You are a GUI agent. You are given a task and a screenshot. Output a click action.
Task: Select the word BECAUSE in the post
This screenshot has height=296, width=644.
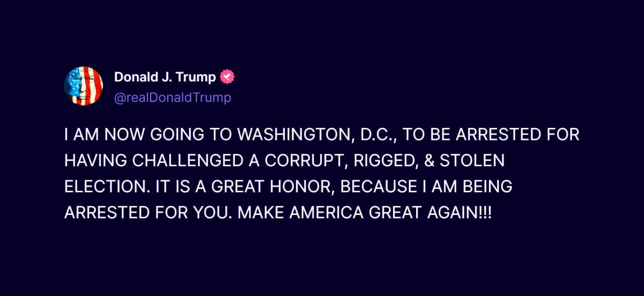[x=378, y=187]
